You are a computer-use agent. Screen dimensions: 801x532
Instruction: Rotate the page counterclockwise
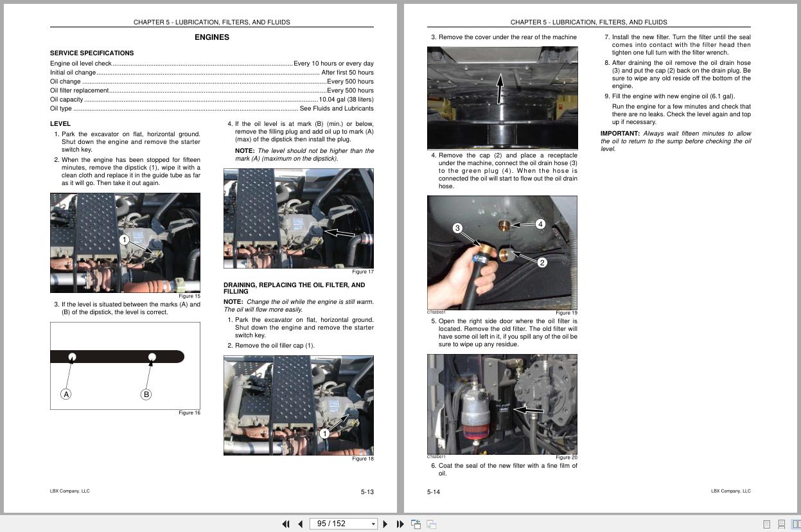[x=416, y=524]
